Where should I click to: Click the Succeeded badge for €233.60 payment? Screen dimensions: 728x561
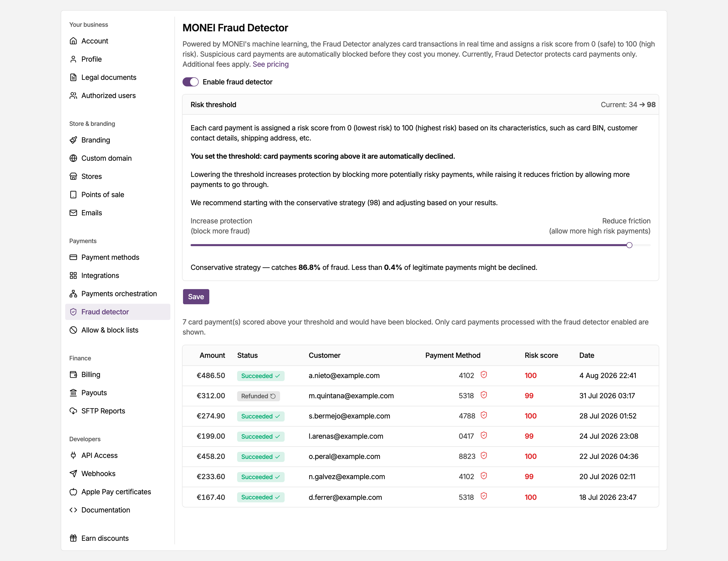click(261, 477)
